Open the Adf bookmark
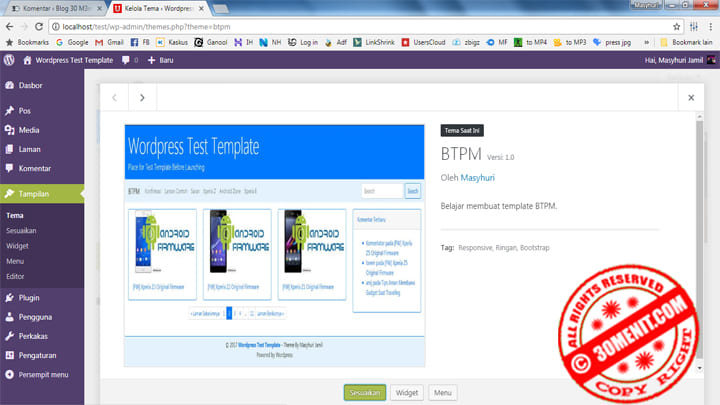 click(x=336, y=42)
